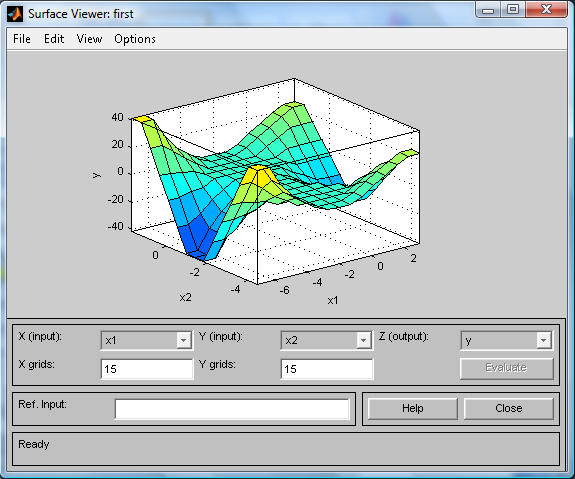
Task: Click the 'Z (output):' label
Action: (404, 336)
